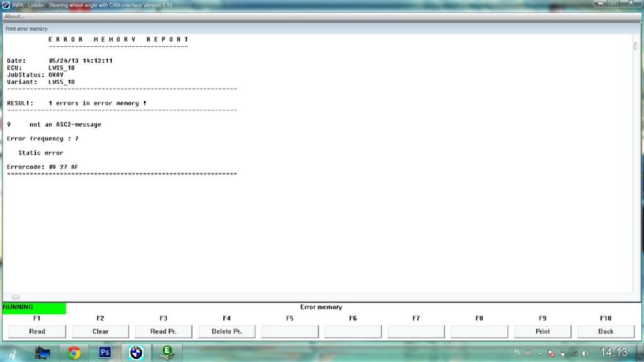Viewport: 644px width, 362px height.
Task: Open the computer monitor icon in taskbar
Action: pos(42,353)
